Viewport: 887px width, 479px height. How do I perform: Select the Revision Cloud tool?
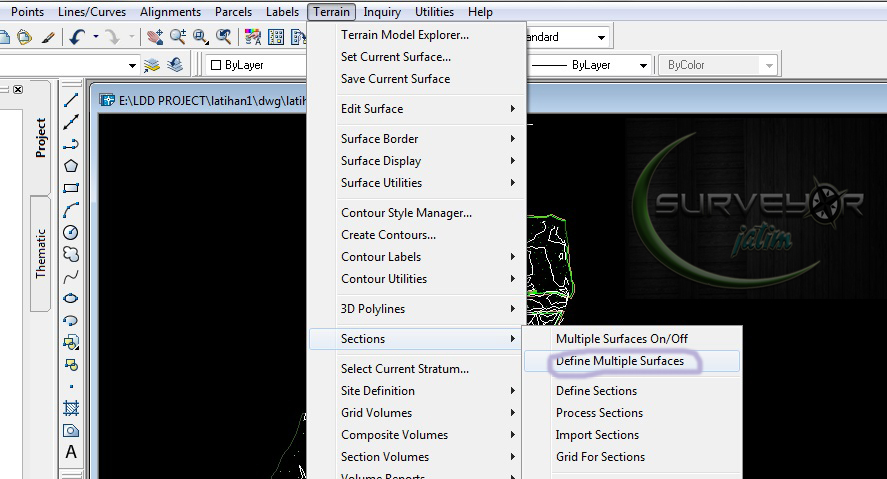[x=71, y=254]
